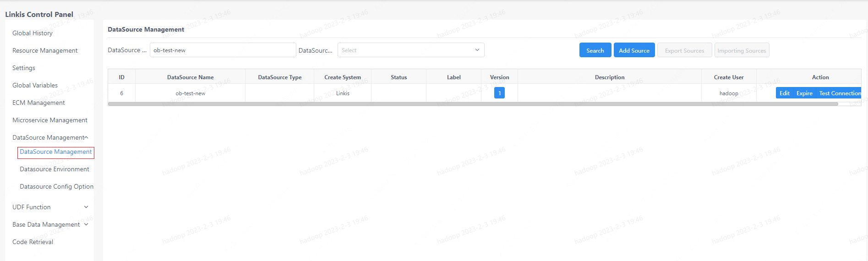Expand Base Data Management menu

tap(50, 224)
